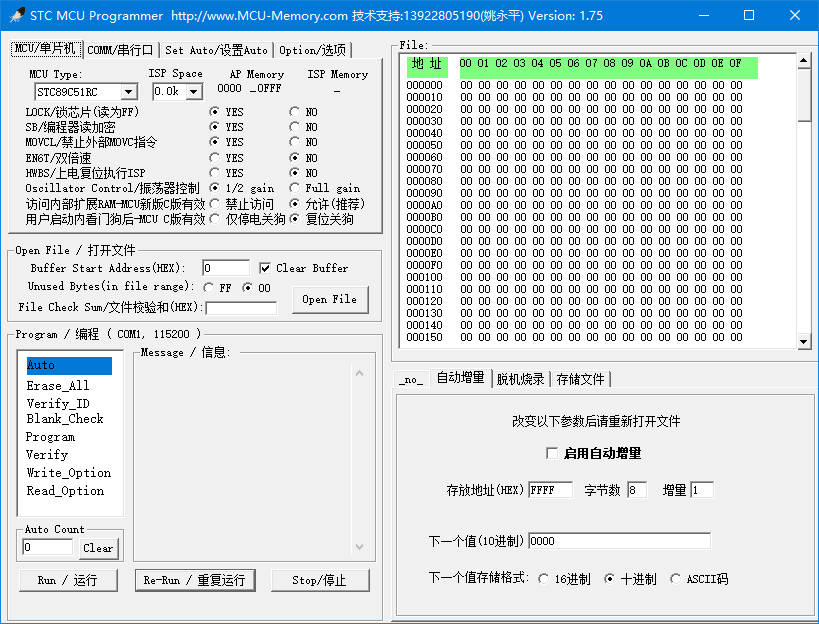This screenshot has height=624, width=819.
Task: Click Buffer Start Address field
Action: (x=226, y=268)
